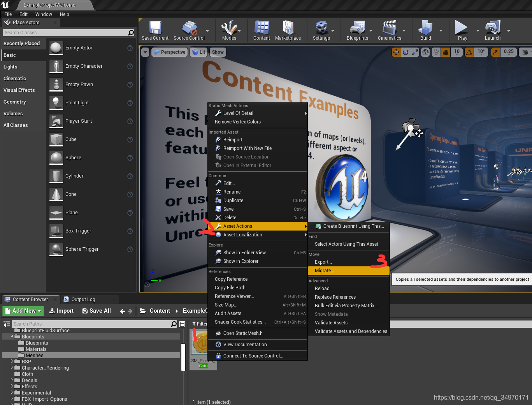Select the Sphere Trigger actor icon
Viewport: 532px width, 405px height.
(x=56, y=249)
